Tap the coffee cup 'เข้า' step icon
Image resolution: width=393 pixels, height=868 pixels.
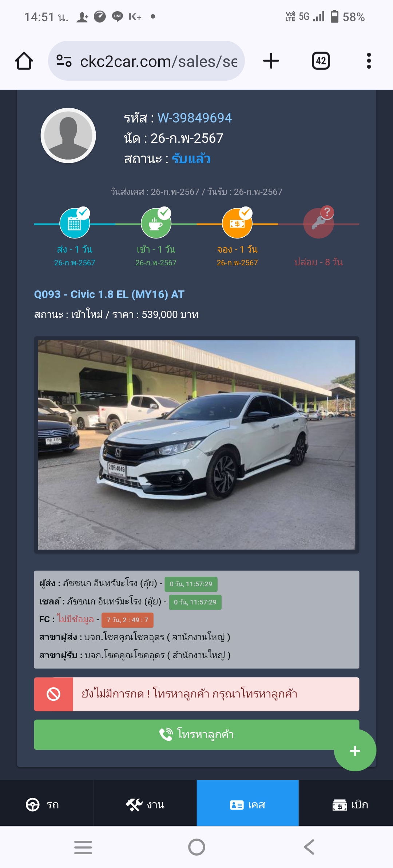pyautogui.click(x=156, y=223)
